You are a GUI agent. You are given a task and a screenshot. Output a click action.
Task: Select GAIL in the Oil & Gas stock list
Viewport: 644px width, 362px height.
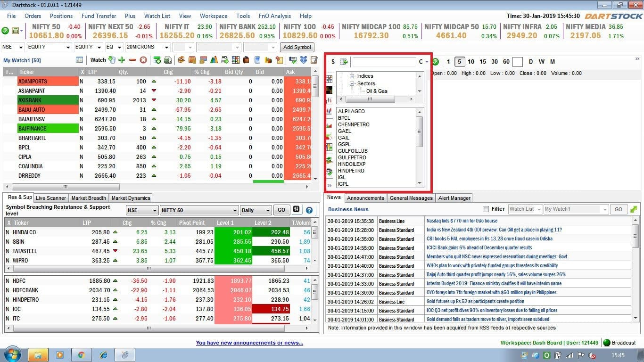tap(344, 138)
